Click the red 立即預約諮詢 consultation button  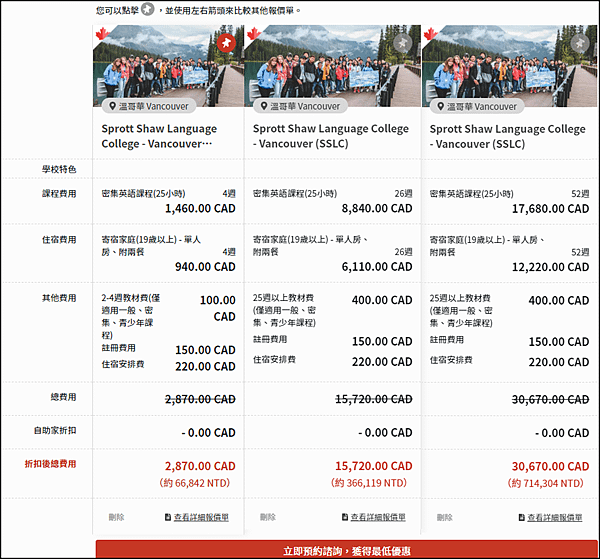click(346, 550)
